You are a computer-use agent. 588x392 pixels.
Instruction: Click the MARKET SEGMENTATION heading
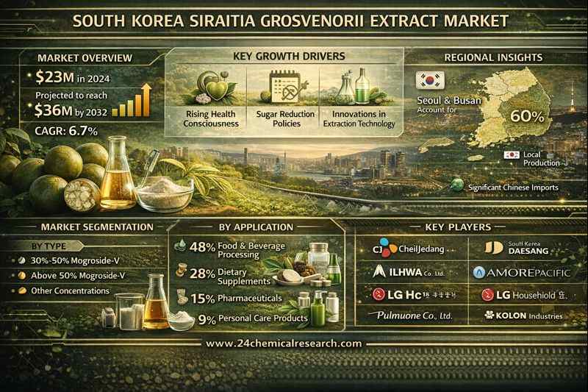coord(97,227)
